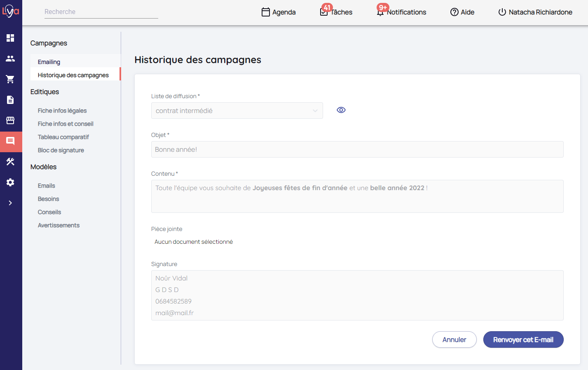Open the dashboard icon in sidebar

pos(10,38)
